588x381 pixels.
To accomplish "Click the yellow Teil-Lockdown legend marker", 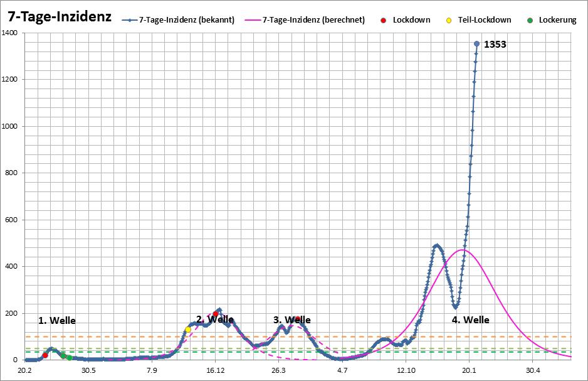I will pos(449,20).
